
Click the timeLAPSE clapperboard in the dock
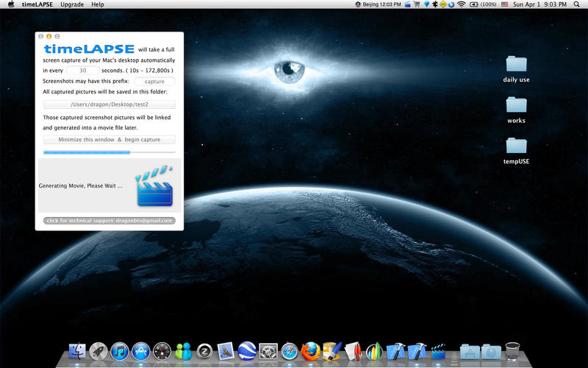pos(438,352)
